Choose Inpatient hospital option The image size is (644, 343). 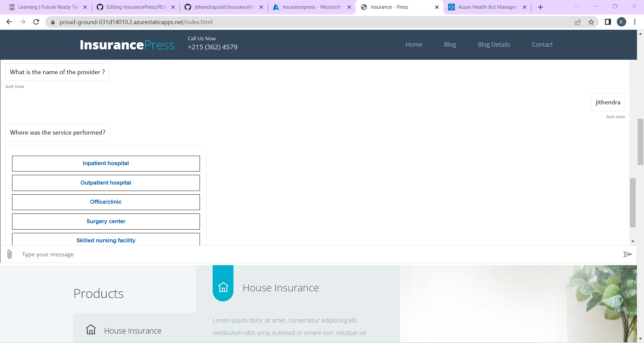point(106,163)
